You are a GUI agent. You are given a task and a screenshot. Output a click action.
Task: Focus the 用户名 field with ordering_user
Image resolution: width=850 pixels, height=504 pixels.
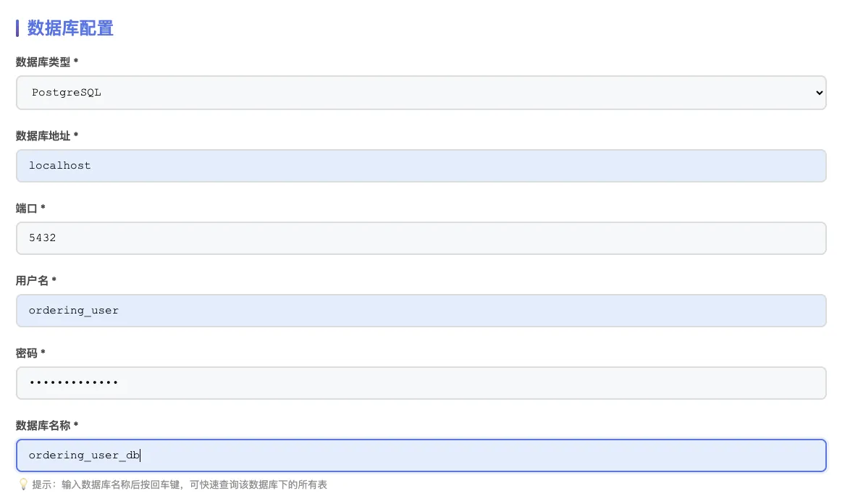pyautogui.click(x=420, y=311)
